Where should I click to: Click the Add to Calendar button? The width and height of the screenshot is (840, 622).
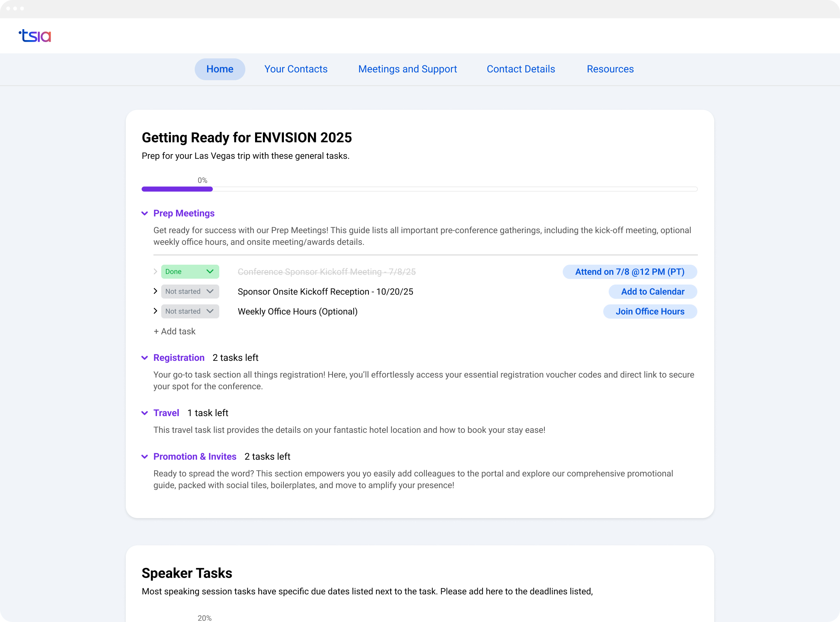[x=653, y=292]
